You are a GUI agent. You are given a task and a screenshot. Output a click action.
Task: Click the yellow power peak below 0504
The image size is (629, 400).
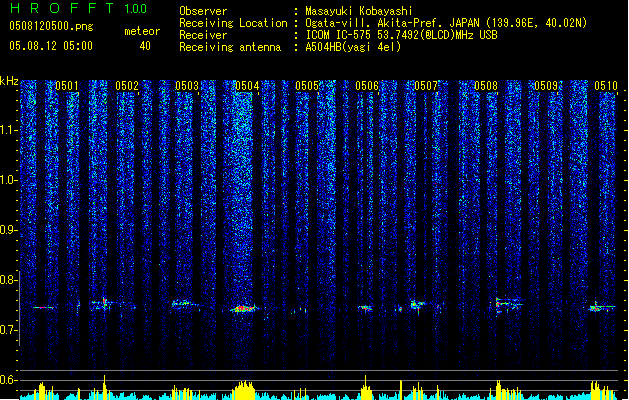(244, 390)
